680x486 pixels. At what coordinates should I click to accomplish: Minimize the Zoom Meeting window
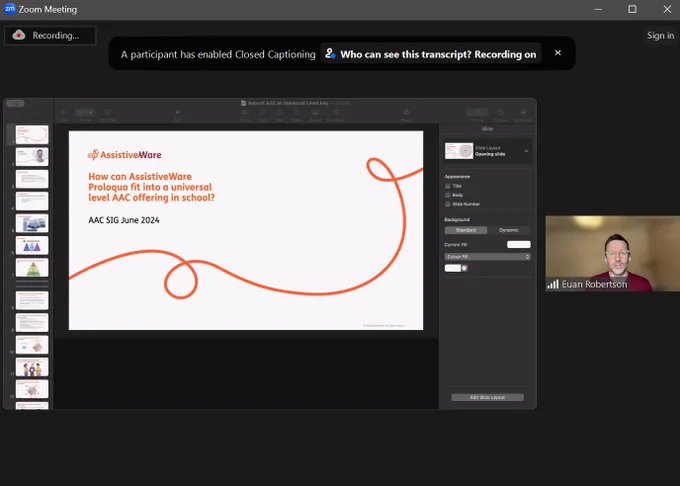(598, 9)
